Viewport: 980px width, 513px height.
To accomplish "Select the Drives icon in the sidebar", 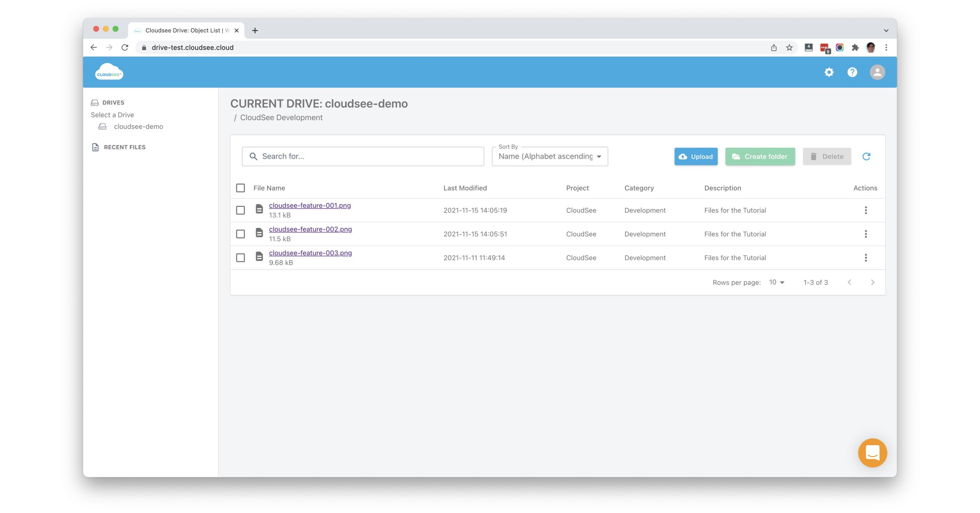I will (x=95, y=102).
